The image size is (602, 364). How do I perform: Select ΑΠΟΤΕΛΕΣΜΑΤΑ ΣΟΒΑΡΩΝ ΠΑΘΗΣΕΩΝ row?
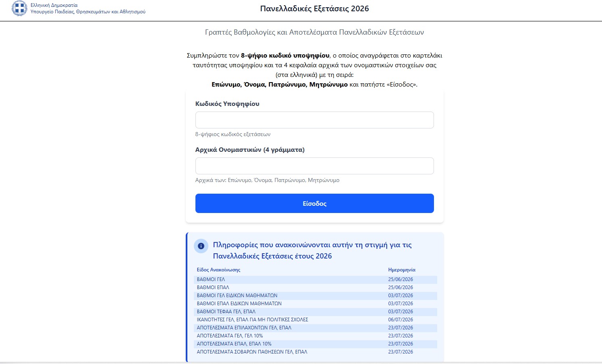click(x=316, y=352)
